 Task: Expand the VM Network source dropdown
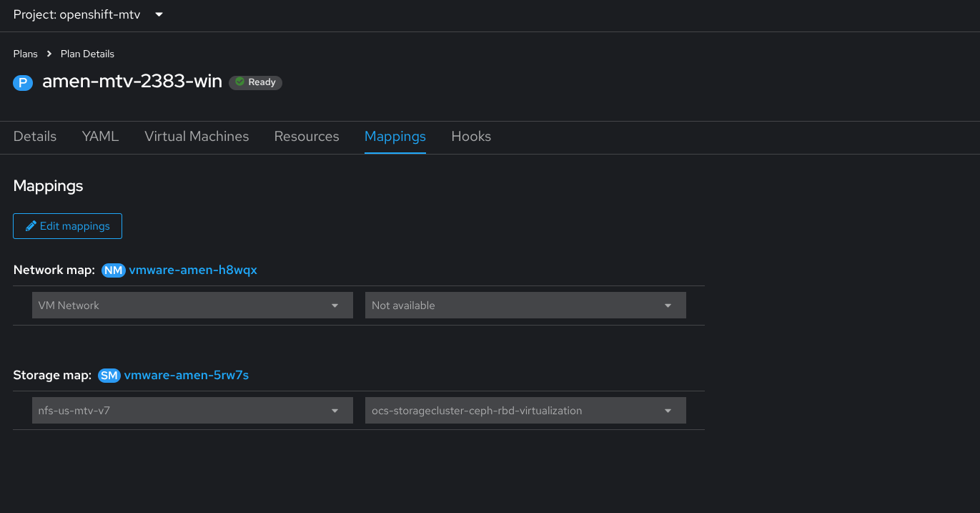335,306
